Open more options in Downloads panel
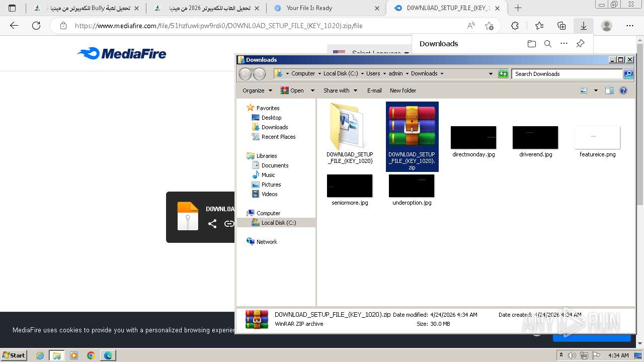 (x=564, y=44)
